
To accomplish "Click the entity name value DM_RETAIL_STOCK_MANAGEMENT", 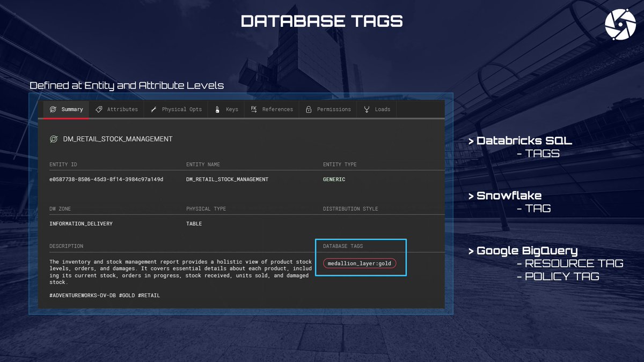I will click(x=227, y=179).
